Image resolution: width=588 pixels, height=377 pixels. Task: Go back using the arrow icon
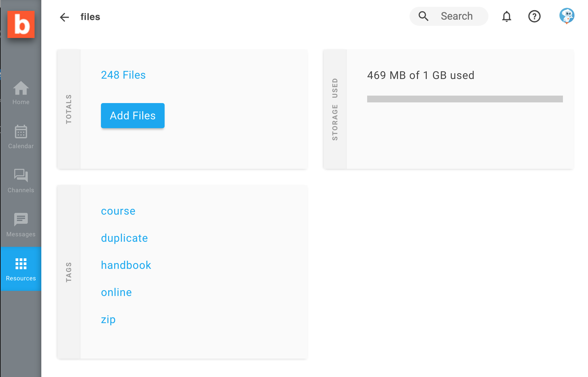pyautogui.click(x=64, y=17)
